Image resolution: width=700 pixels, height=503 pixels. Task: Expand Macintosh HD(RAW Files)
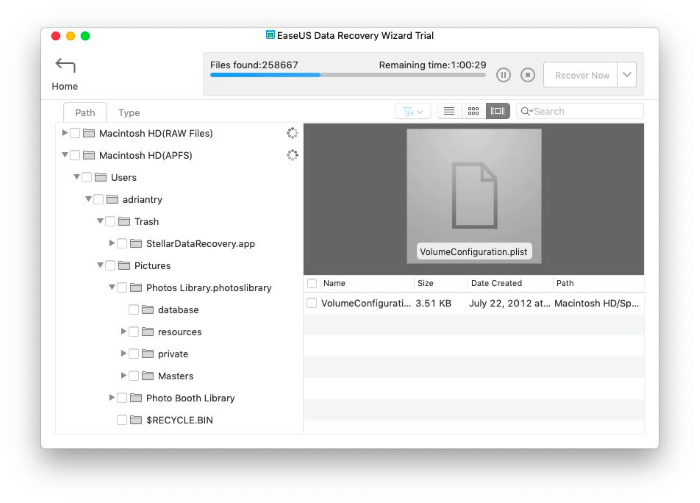(65, 133)
